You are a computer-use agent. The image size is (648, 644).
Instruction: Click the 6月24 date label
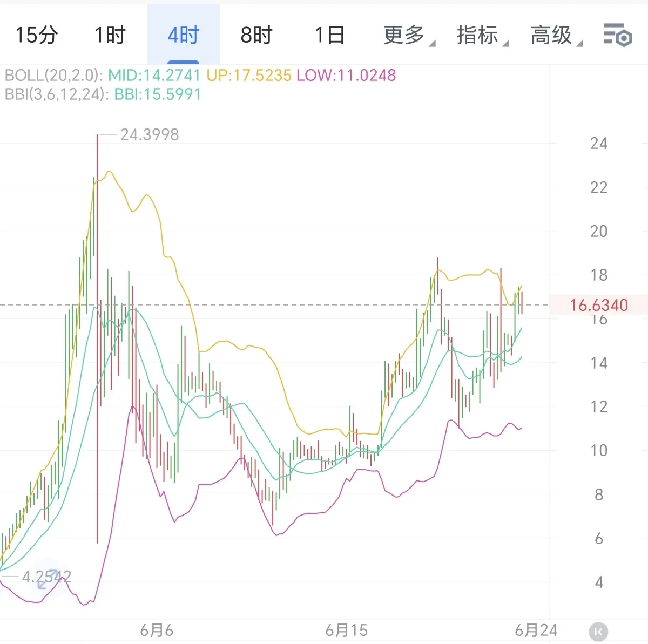(536, 630)
